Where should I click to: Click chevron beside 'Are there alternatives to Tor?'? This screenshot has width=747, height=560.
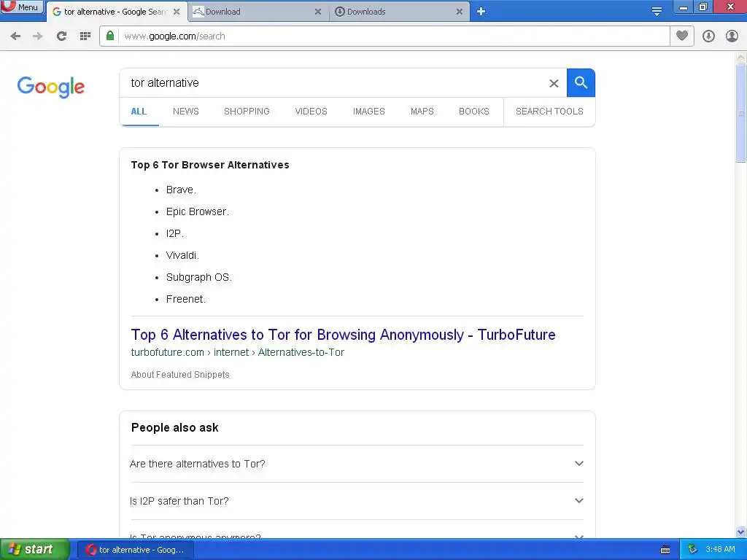pyautogui.click(x=578, y=463)
